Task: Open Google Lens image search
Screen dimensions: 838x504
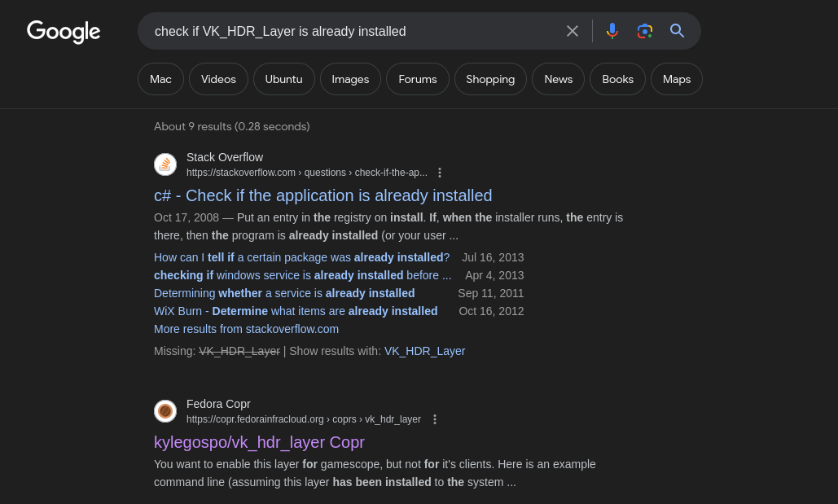Action: (644, 31)
